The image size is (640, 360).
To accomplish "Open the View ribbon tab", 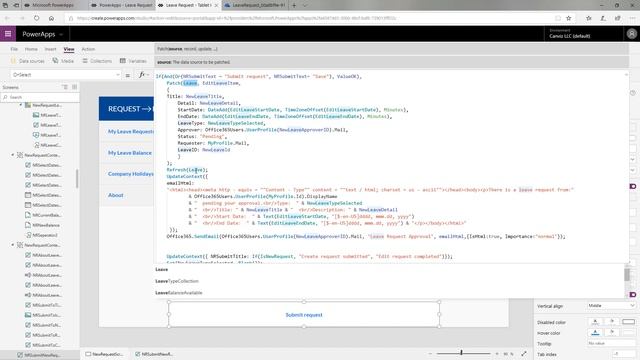I will tap(69, 49).
